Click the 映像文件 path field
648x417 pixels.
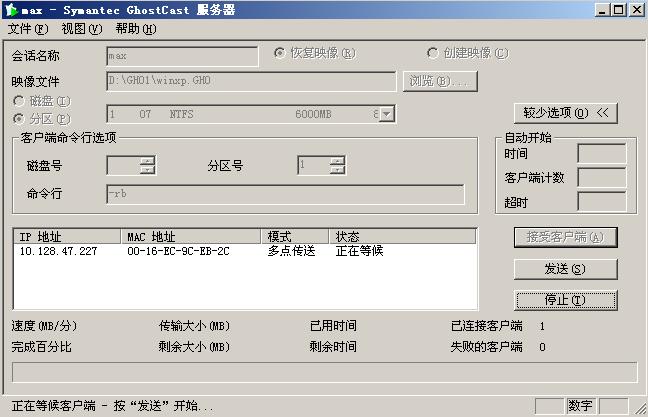(251, 81)
